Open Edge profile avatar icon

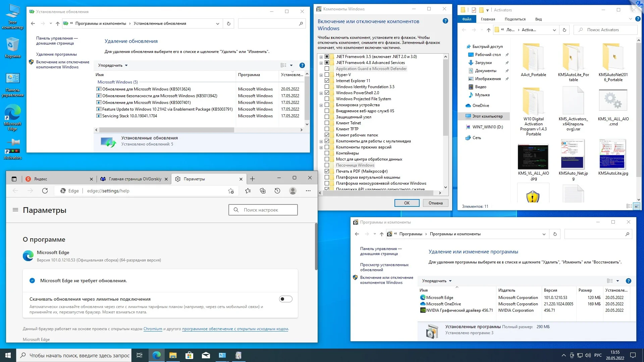click(293, 191)
